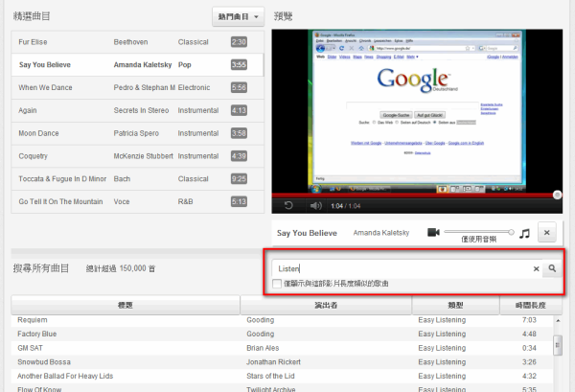Screen dimensions: 575x392
Task: Enable the similar-length songs checkbox
Action: [x=277, y=284]
